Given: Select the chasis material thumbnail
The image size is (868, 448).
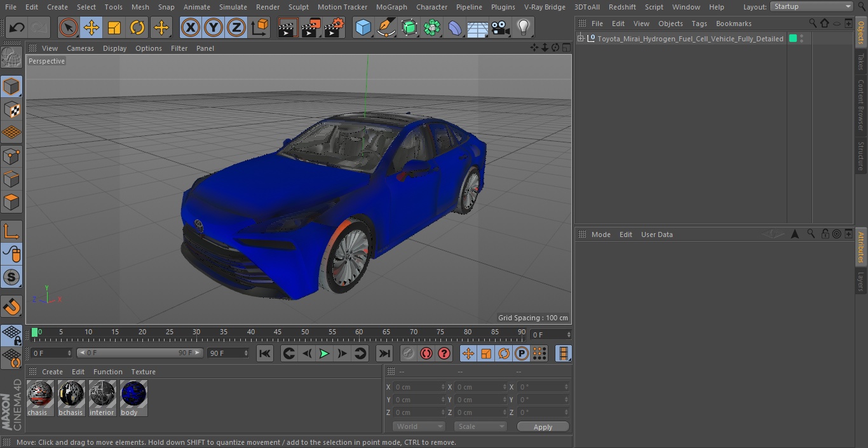Looking at the screenshot, I should click(x=40, y=398).
